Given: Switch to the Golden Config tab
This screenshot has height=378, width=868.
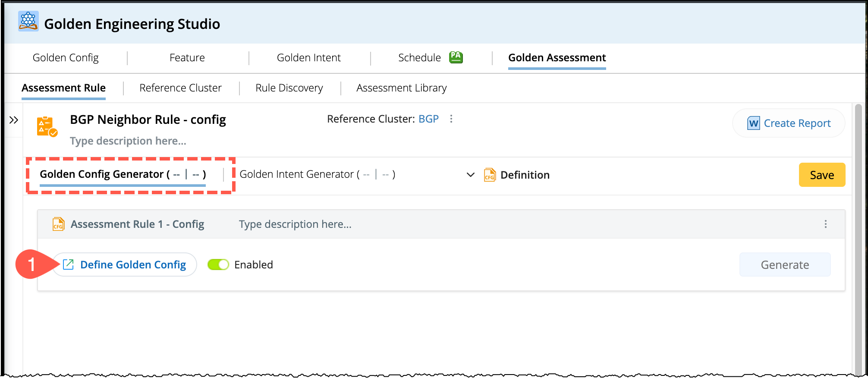Looking at the screenshot, I should [66, 58].
